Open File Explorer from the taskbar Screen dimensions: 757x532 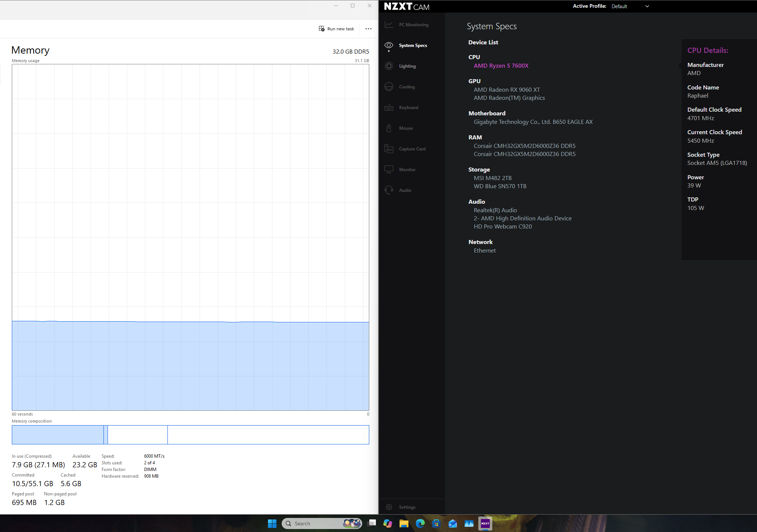(404, 523)
